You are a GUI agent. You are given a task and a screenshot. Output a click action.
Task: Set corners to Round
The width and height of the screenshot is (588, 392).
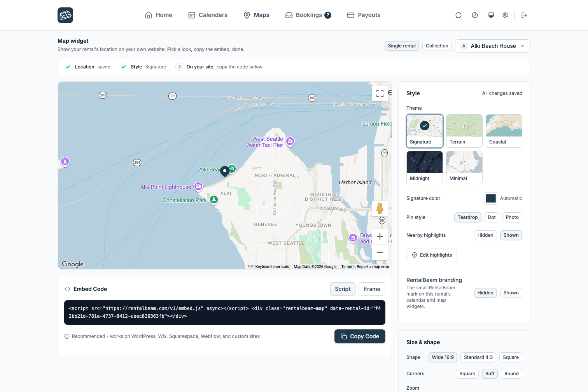point(511,374)
